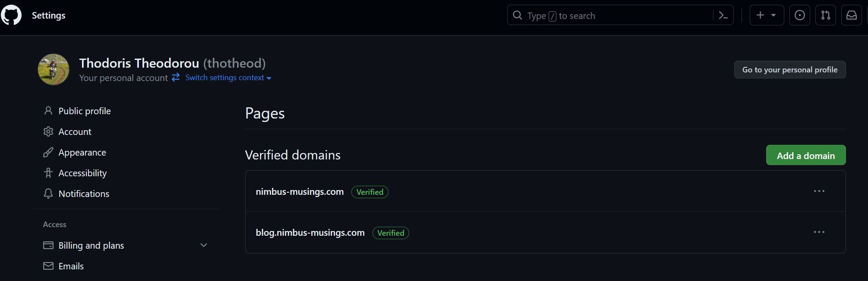Open options menu for blog.nimbus-musings.com
Image resolution: width=868 pixels, height=281 pixels.
819,232
